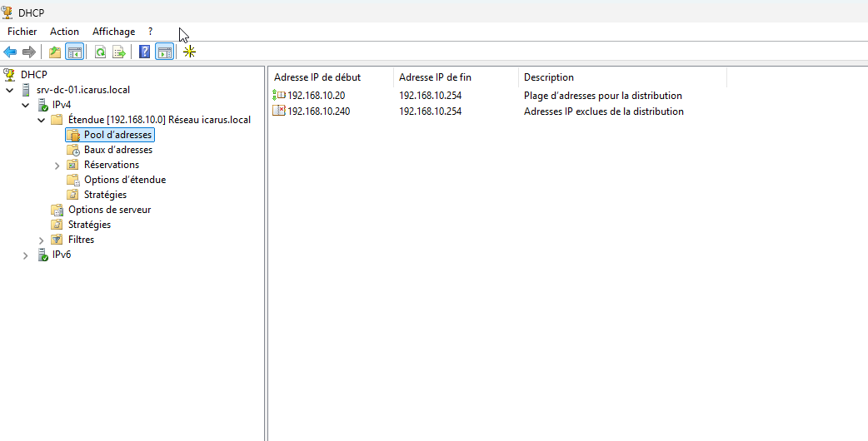Open Help with the question mark icon
This screenshot has width=868, height=441.
[144, 52]
